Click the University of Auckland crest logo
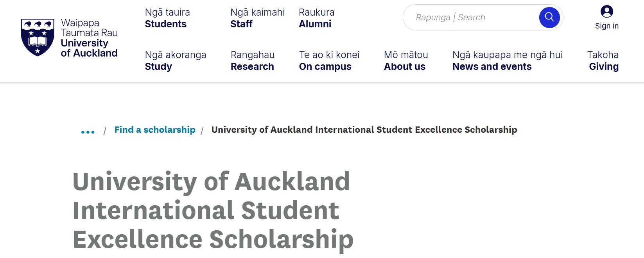The height and width of the screenshot is (258, 644). click(38, 37)
